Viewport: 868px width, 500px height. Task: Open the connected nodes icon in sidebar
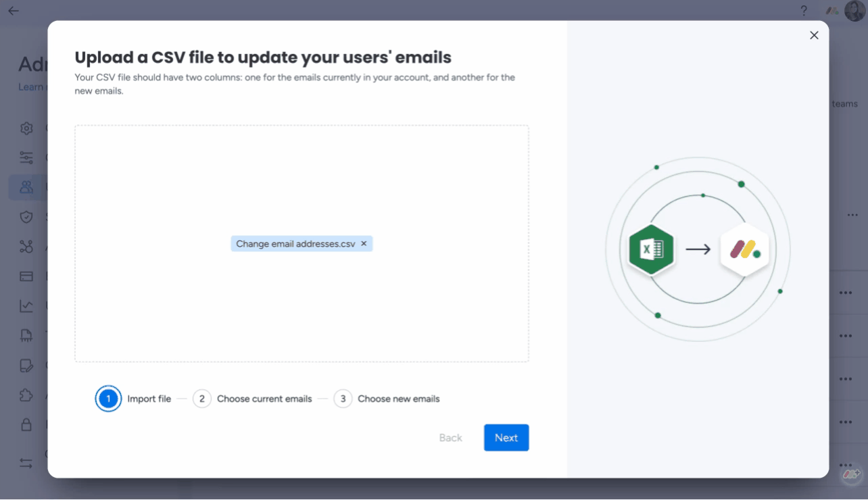[x=26, y=247]
